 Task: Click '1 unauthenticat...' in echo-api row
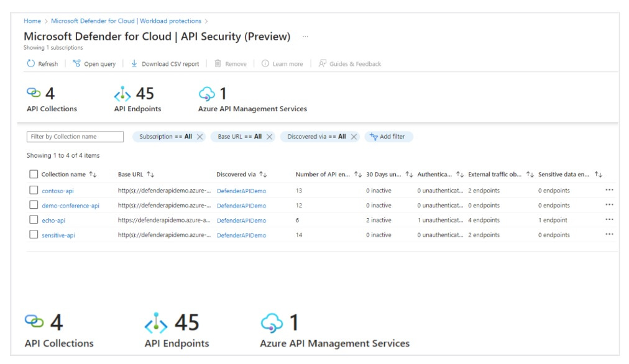click(440, 220)
